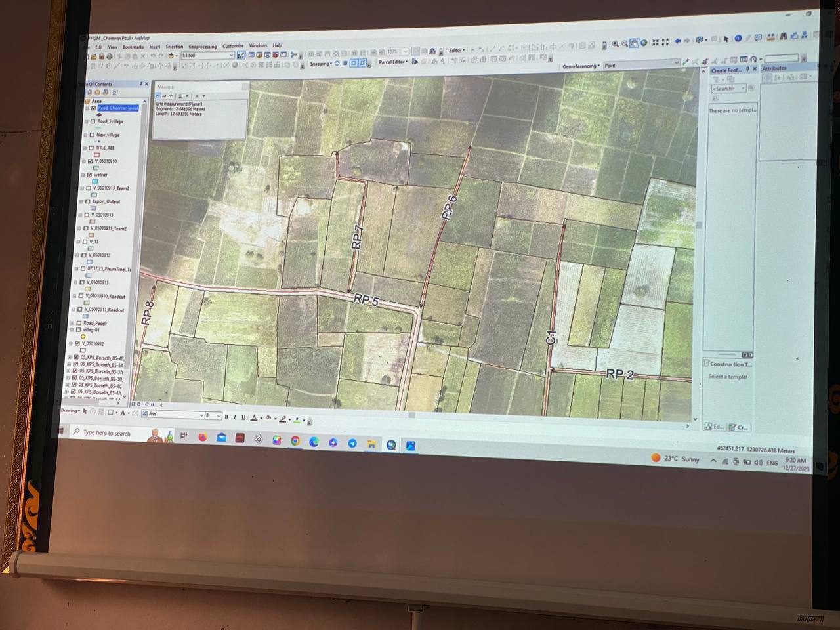
Task: Click the Delete X icon in toolbar
Action: pyautogui.click(x=144, y=56)
